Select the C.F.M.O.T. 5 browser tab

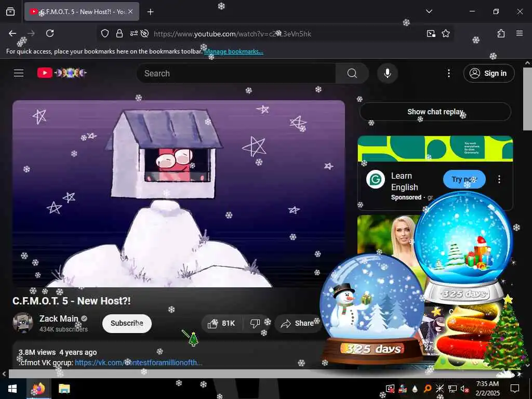82,11
